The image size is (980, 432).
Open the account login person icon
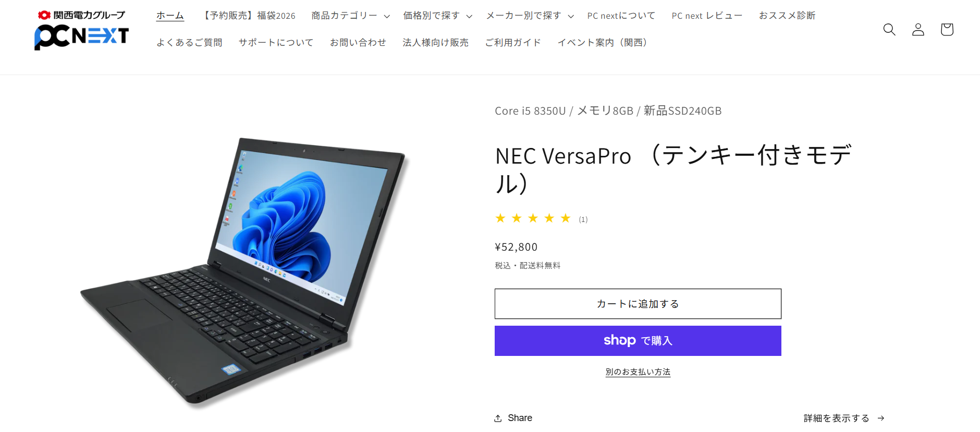click(x=918, y=30)
